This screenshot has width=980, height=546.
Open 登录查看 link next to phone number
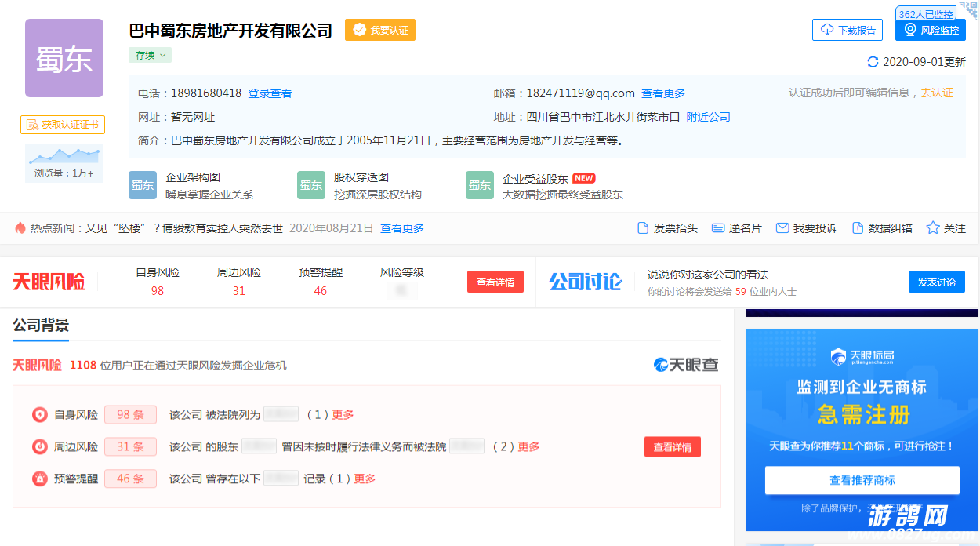(270, 93)
